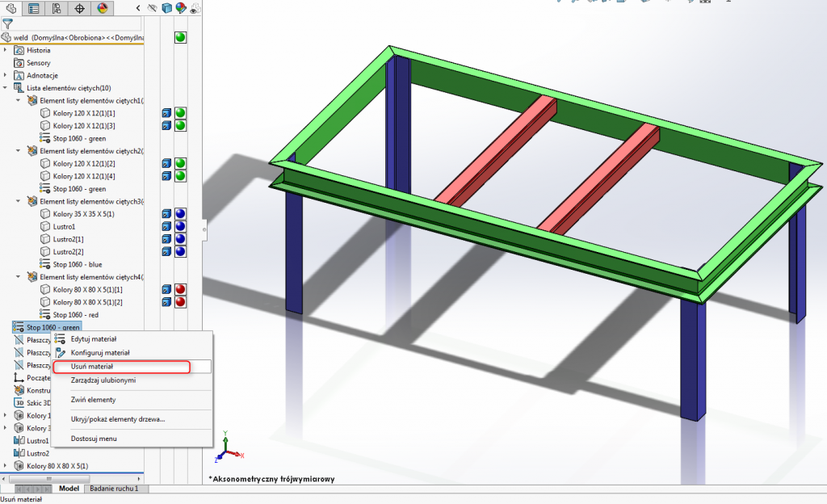Expand the Kolory 80 X 80 X 5(1) feature
Image resolution: width=827 pixels, height=504 pixels.
click(x=6, y=466)
